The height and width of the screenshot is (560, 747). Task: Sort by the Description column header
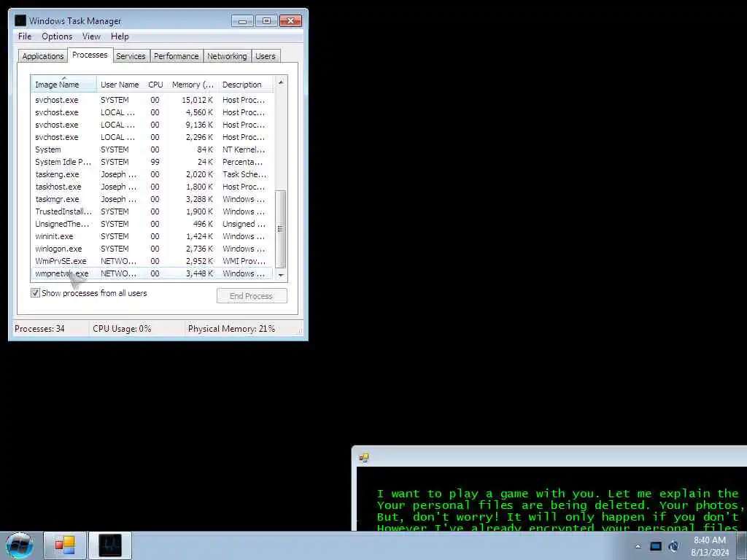[x=246, y=85]
